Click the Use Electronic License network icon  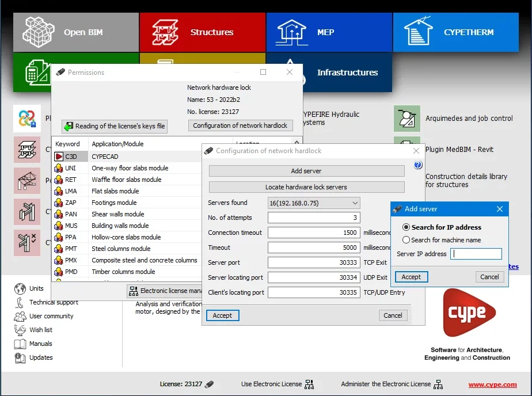tap(309, 384)
